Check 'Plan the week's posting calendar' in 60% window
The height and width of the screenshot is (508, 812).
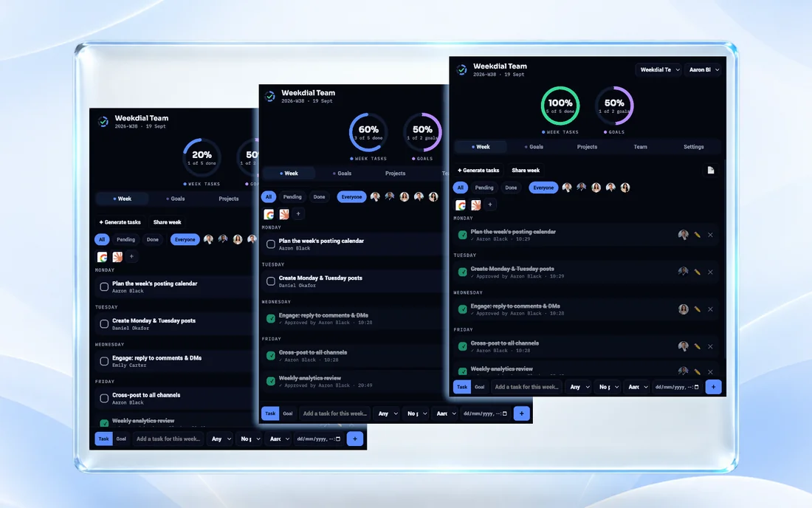click(x=271, y=244)
